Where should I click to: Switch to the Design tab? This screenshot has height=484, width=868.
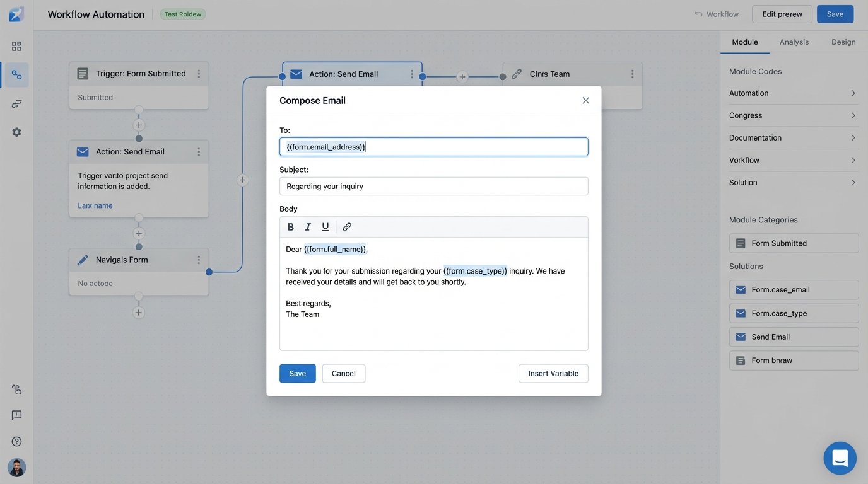[x=843, y=42]
